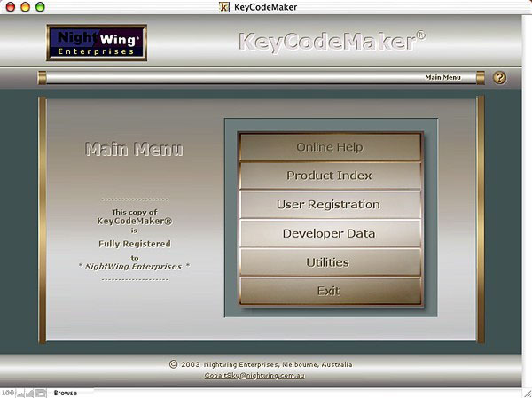Open the Online Help section
Image resolution: width=532 pixels, height=398 pixels.
(331, 147)
